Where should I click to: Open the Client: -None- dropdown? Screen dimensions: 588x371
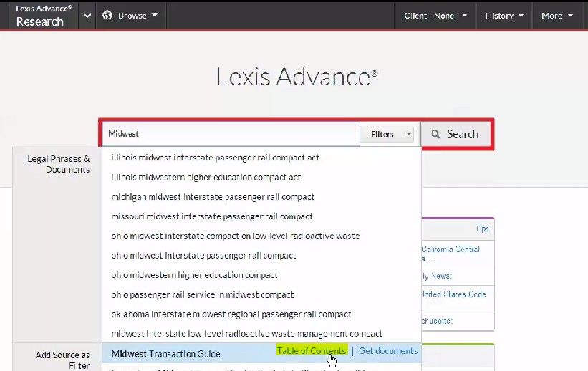point(435,16)
